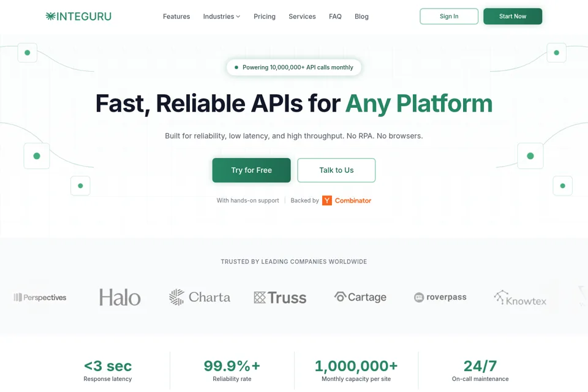Screen dimensions: 588x392
Task: Click 'Fast, Reliable APIs for Any Platform' headline
Action: (294, 104)
